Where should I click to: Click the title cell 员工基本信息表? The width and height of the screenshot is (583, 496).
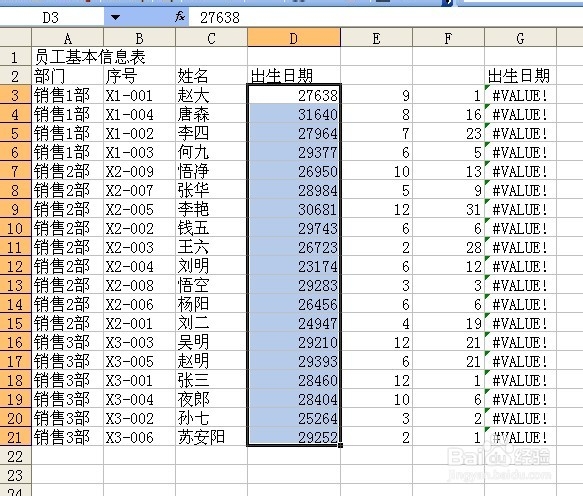tap(90, 57)
